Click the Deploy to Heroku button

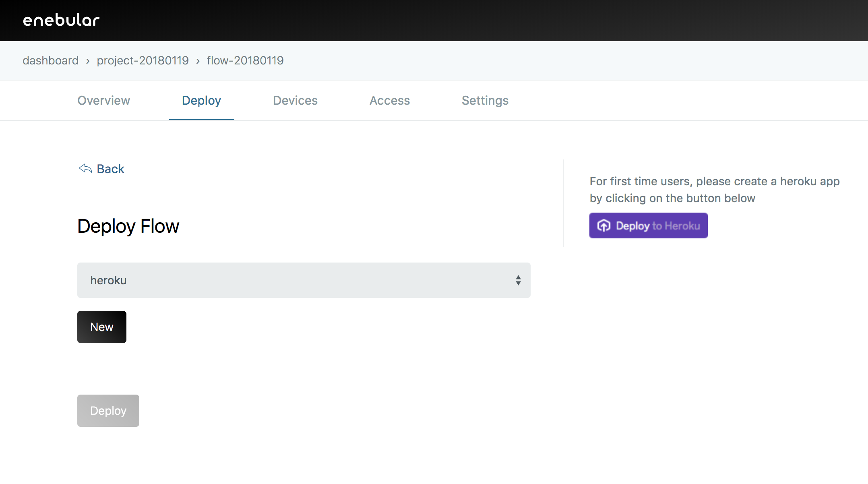coord(649,225)
